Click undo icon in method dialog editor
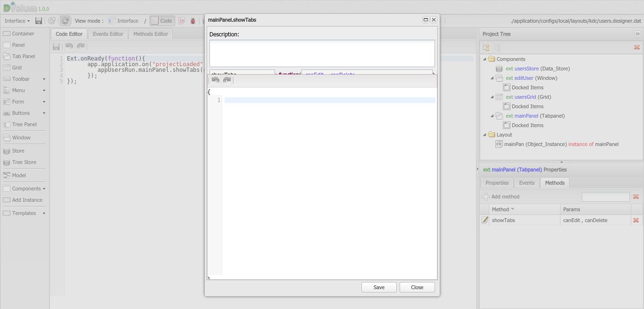Screen dimensions: 644x309 (x=216, y=80)
